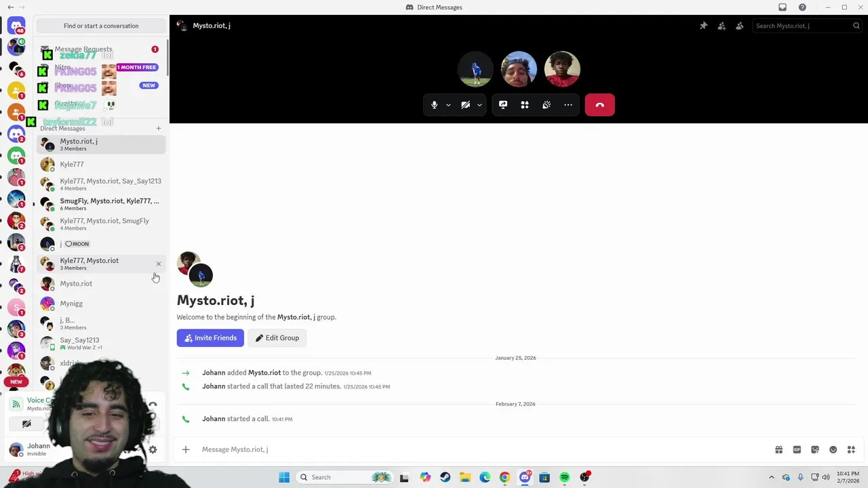Open the GIF picker
The width and height of the screenshot is (868, 488).
tap(797, 449)
